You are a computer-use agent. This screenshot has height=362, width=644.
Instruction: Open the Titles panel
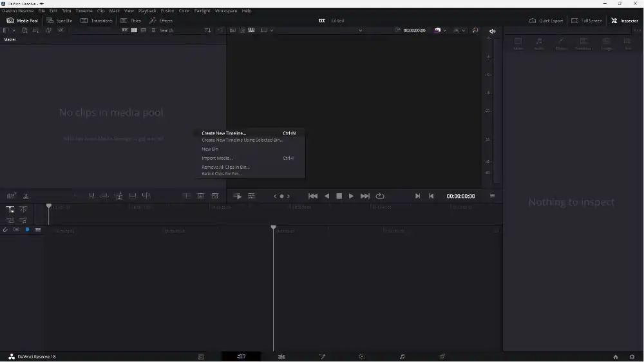tap(131, 21)
